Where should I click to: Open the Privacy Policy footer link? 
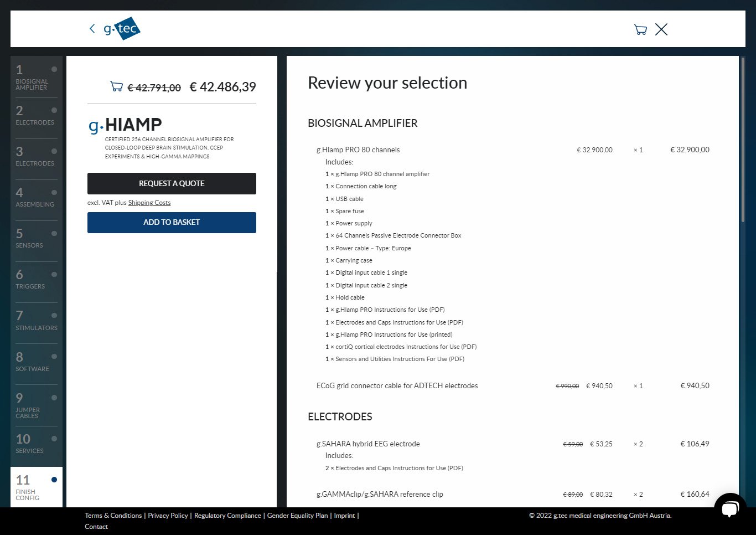[168, 516]
